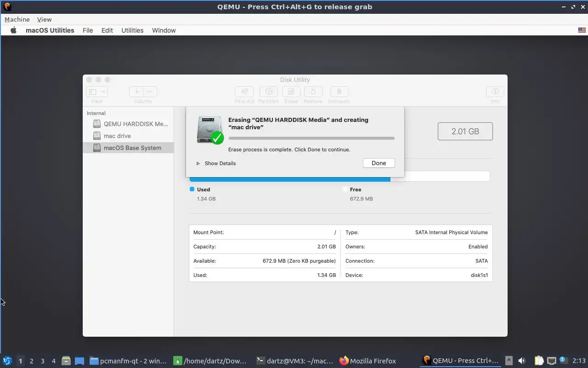This screenshot has height=368, width=588.
Task: Open the Apple menu
Action: coord(13,30)
